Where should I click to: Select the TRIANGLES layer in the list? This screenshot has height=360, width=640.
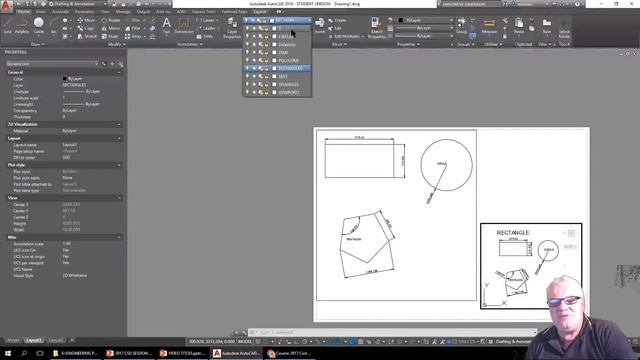coord(278,84)
